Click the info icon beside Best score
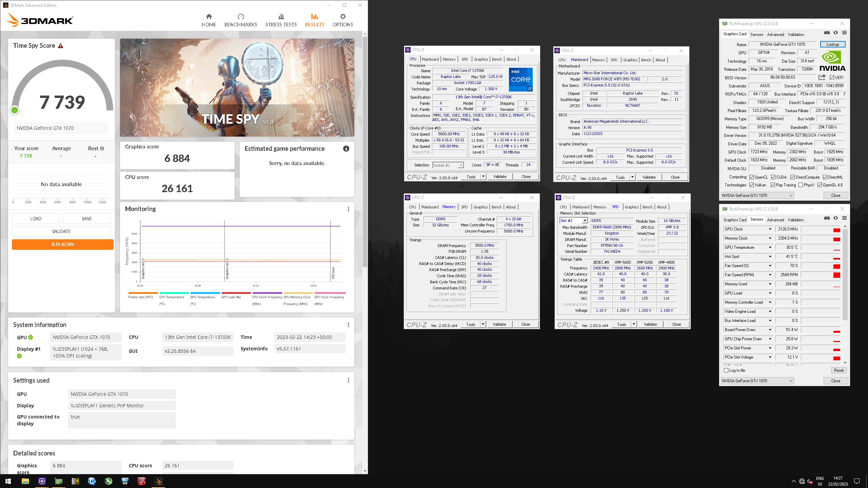868x488 pixels. coord(102,148)
